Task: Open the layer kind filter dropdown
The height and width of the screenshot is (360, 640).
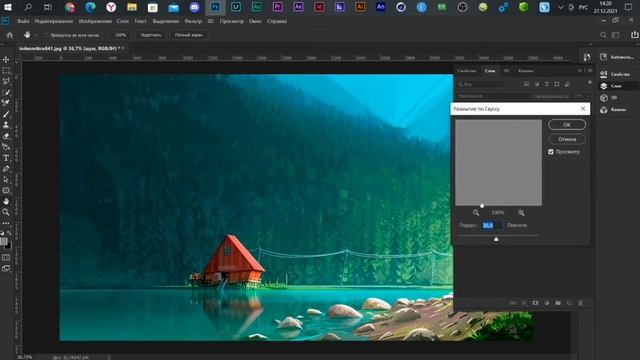Action: 481,84
